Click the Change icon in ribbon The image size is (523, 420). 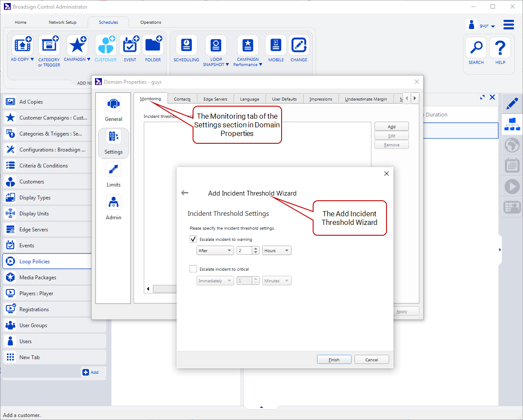coord(299,45)
